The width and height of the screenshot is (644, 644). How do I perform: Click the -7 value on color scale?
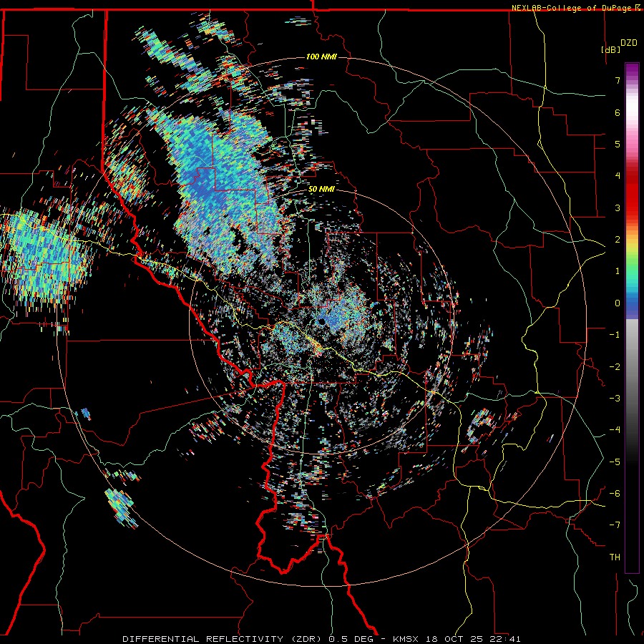[615, 525]
